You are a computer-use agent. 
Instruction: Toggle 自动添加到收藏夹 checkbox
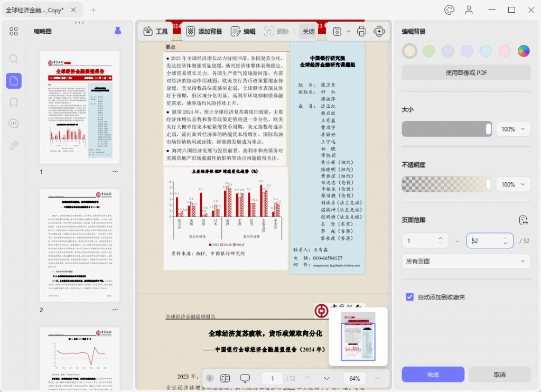tap(409, 297)
